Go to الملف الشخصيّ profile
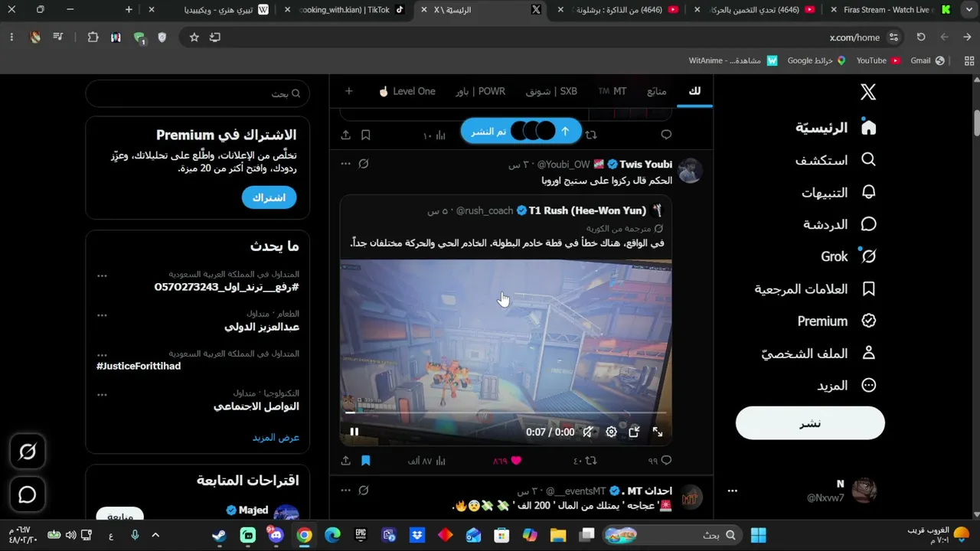The height and width of the screenshot is (551, 980). [818, 353]
